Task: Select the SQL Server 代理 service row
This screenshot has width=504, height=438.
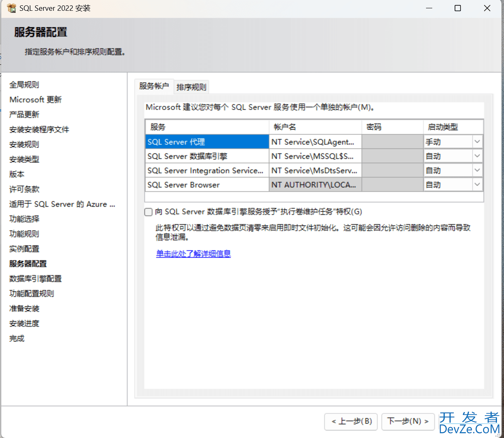Action: coord(207,142)
